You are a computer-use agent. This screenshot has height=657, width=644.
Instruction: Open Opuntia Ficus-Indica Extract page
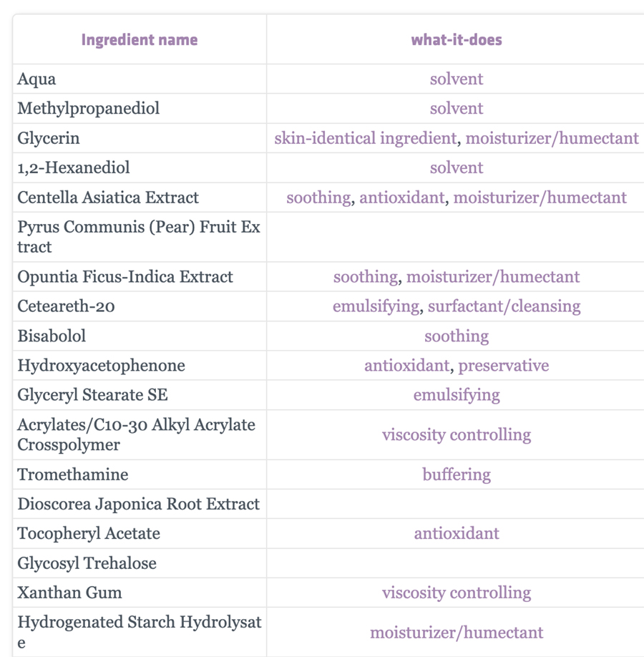point(125,277)
